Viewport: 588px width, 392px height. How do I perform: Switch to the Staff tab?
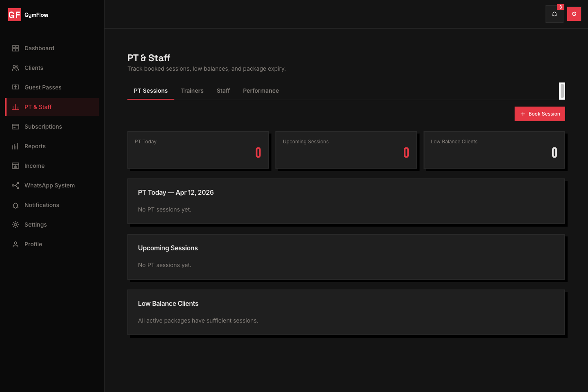pyautogui.click(x=223, y=91)
